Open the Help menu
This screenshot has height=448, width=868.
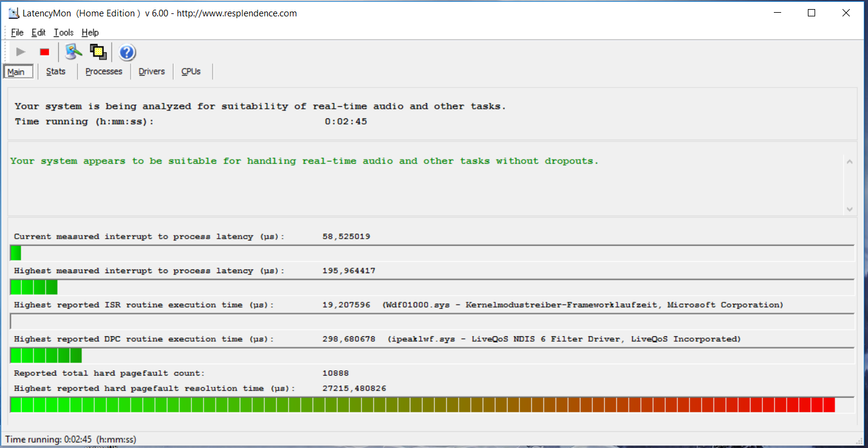coord(90,33)
